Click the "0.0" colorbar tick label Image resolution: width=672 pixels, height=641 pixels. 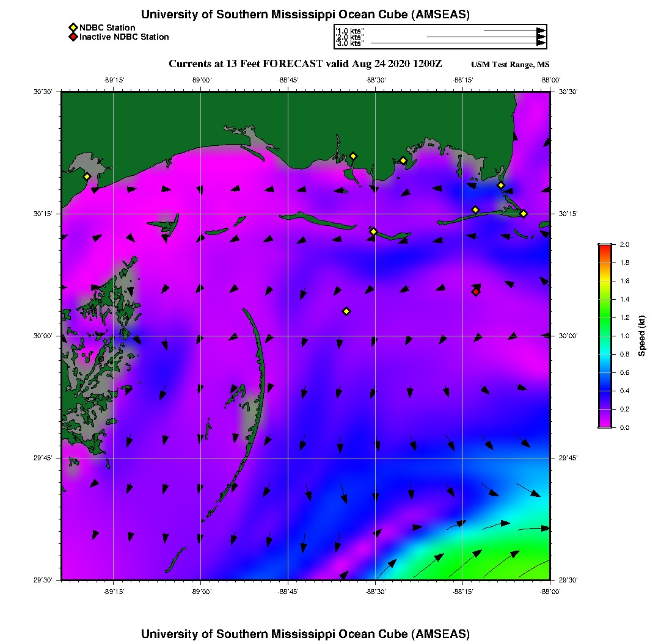(624, 427)
